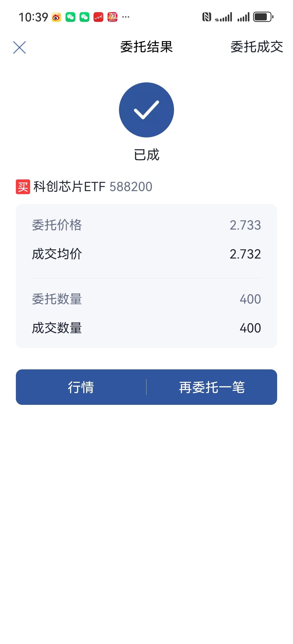The height and width of the screenshot is (644, 293).
Task: Tap the red 买 buy badge
Action: point(23,186)
